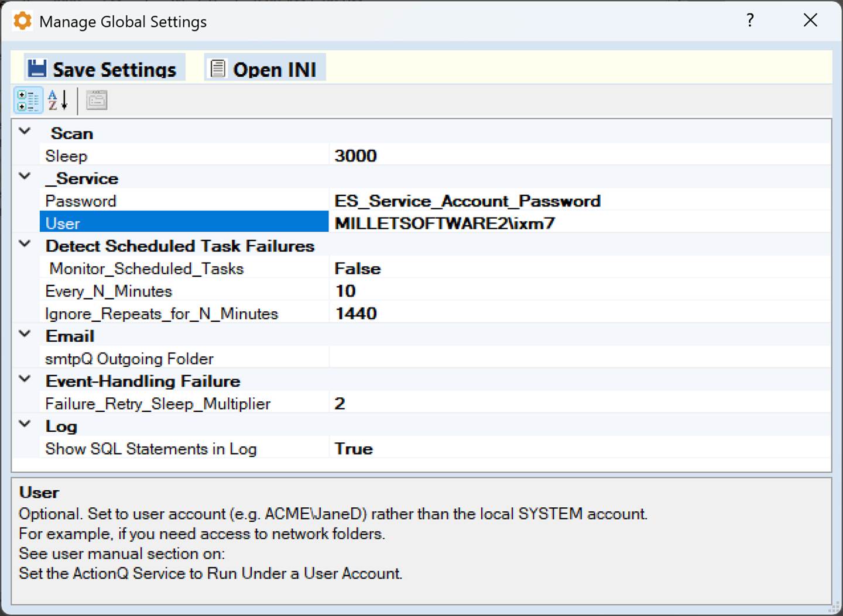Click the Property Pages icon
Image resolution: width=843 pixels, height=616 pixels.
pyautogui.click(x=97, y=100)
